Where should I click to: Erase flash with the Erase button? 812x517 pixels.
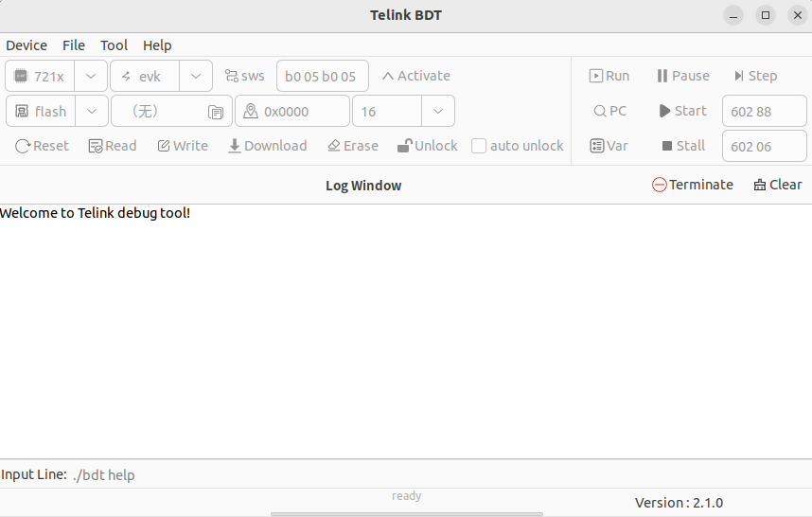pos(353,146)
